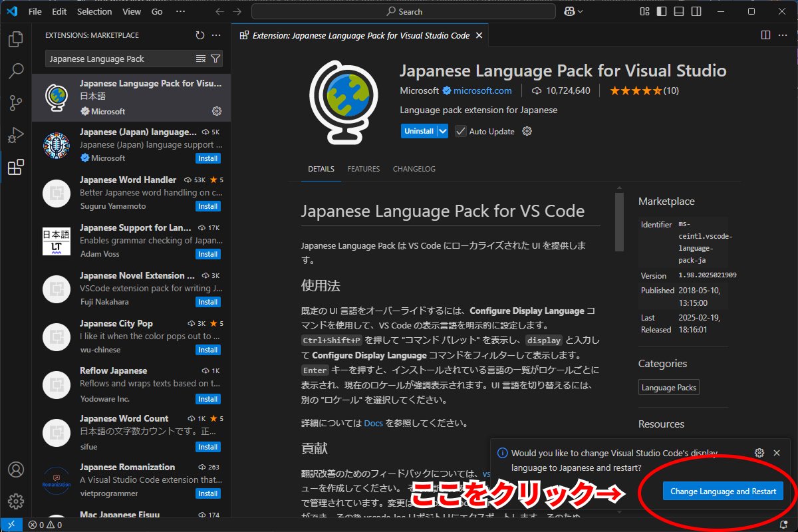Open the Accounts icon in activity bar
798x532 pixels.
pyautogui.click(x=16, y=469)
